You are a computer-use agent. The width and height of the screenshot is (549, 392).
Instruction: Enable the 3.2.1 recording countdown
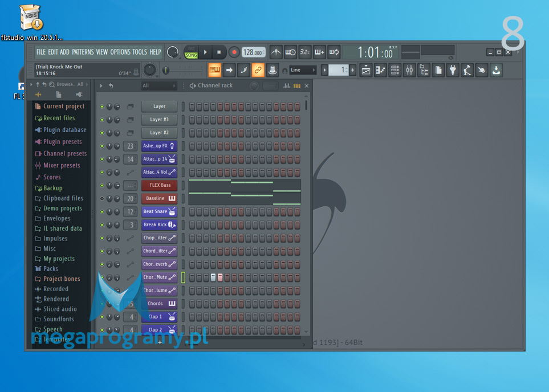click(304, 52)
